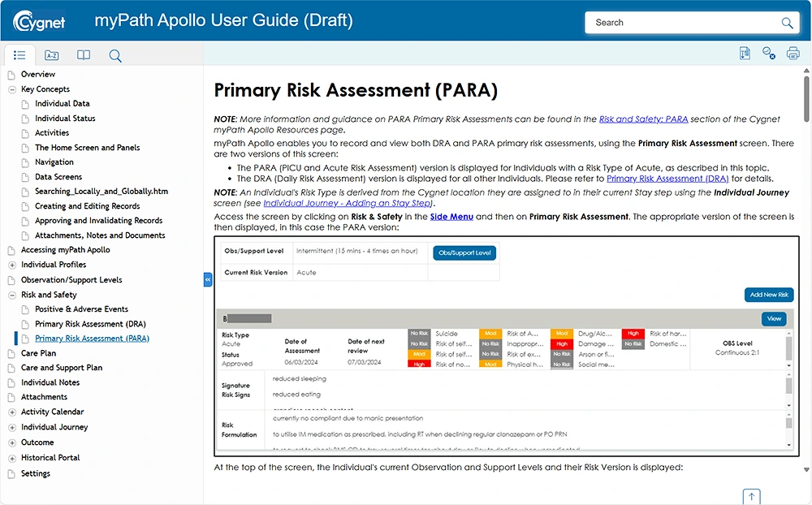Open the Care Plan topic
The image size is (812, 505).
click(38, 353)
